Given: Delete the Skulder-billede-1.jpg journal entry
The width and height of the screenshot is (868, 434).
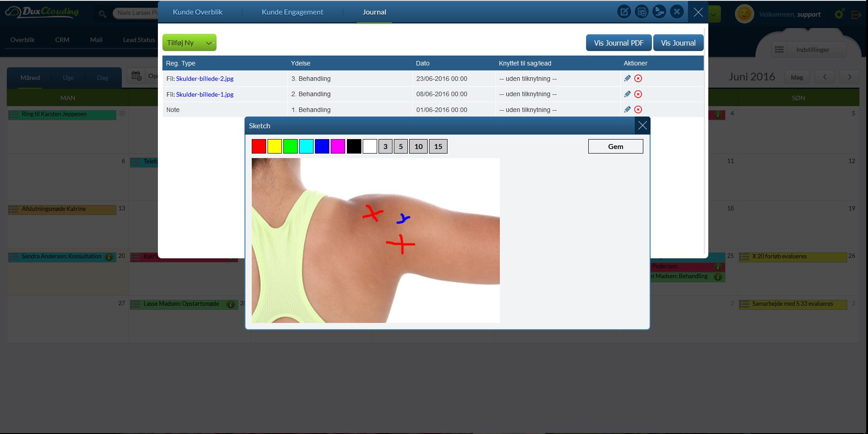Looking at the screenshot, I should [638, 94].
